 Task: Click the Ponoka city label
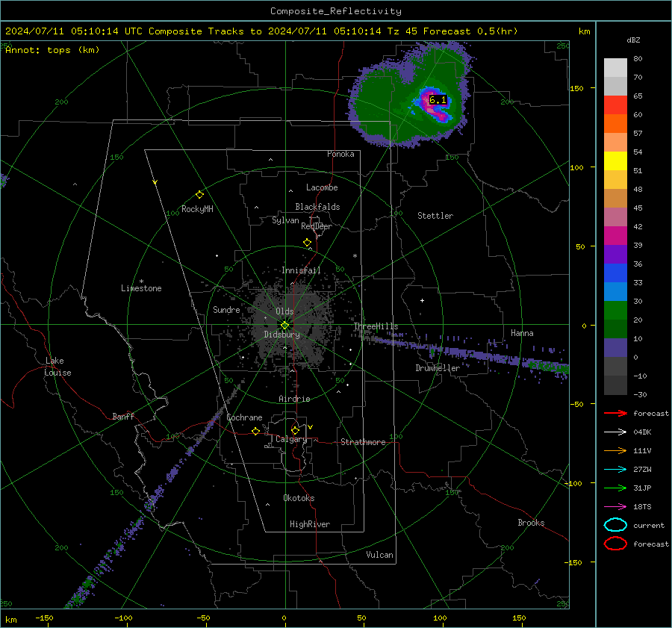coord(340,154)
